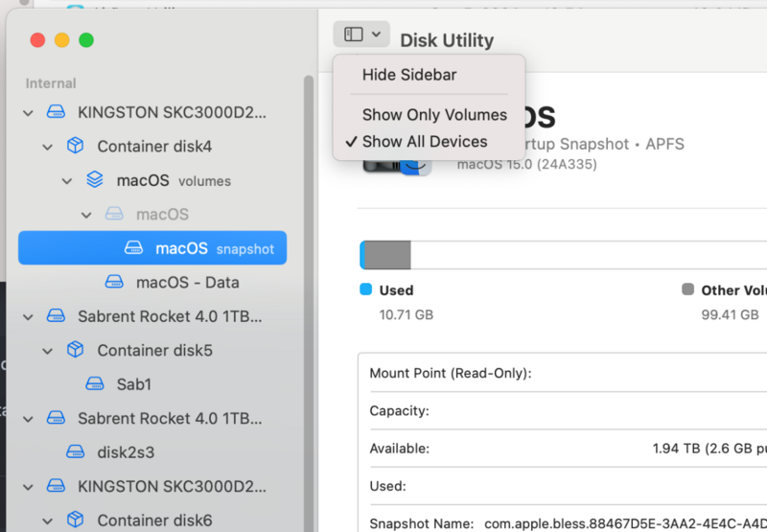Click the Capacity row label
Viewport: 767px width, 532px height.
tap(399, 410)
